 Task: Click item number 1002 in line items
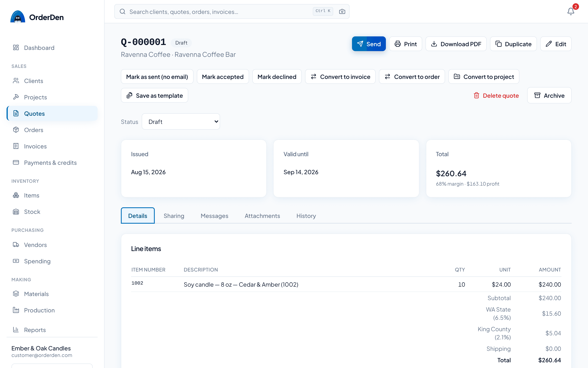pos(137,283)
